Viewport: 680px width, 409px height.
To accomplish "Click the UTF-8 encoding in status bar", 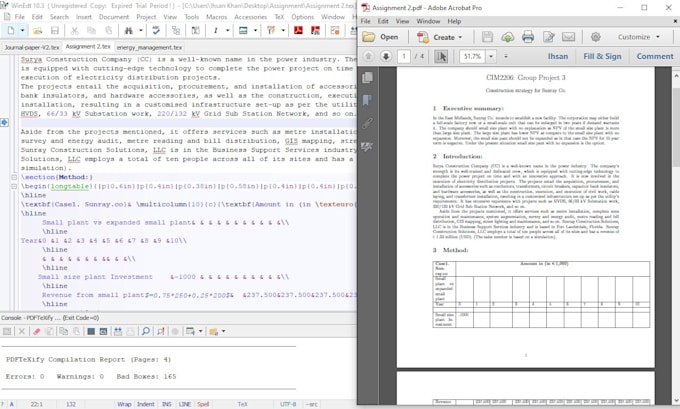I will 288,404.
